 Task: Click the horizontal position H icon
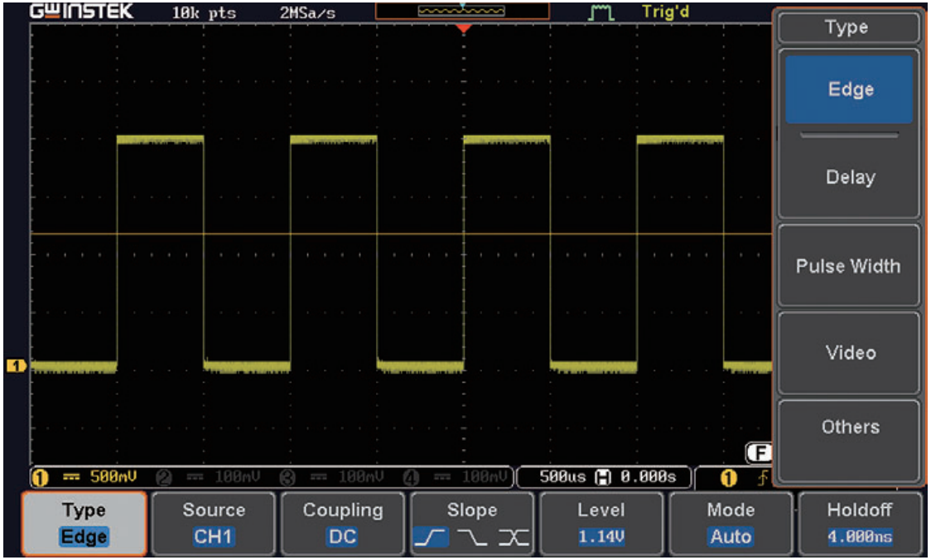coord(603,477)
